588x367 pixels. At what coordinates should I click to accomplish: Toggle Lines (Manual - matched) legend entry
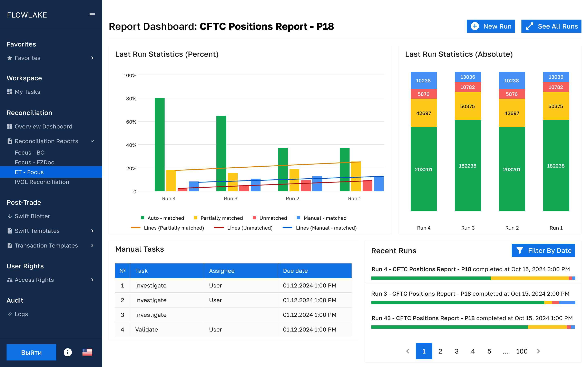tap(320, 228)
